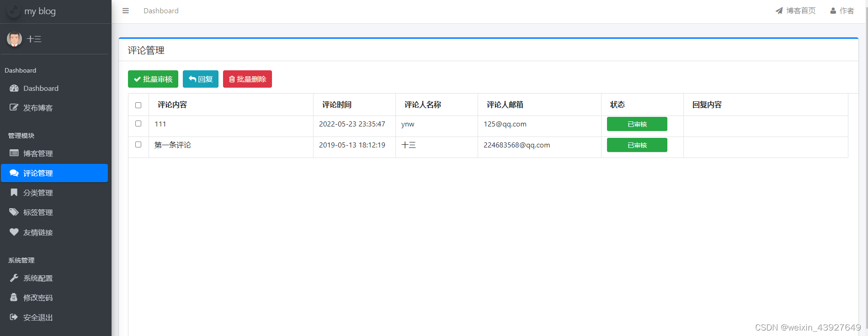Screen dimensions: 868x336
Task: Go to 博客管理 in the sidebar
Action: [54, 153]
